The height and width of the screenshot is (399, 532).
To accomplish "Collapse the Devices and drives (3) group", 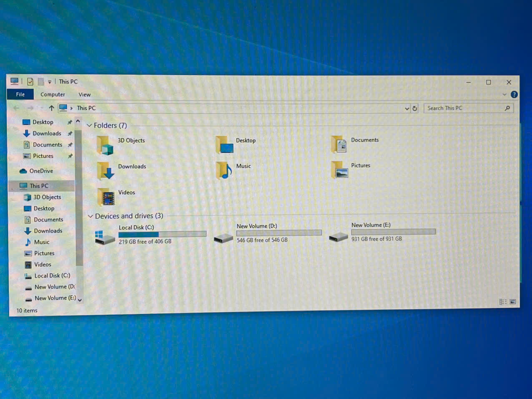I will (90, 216).
